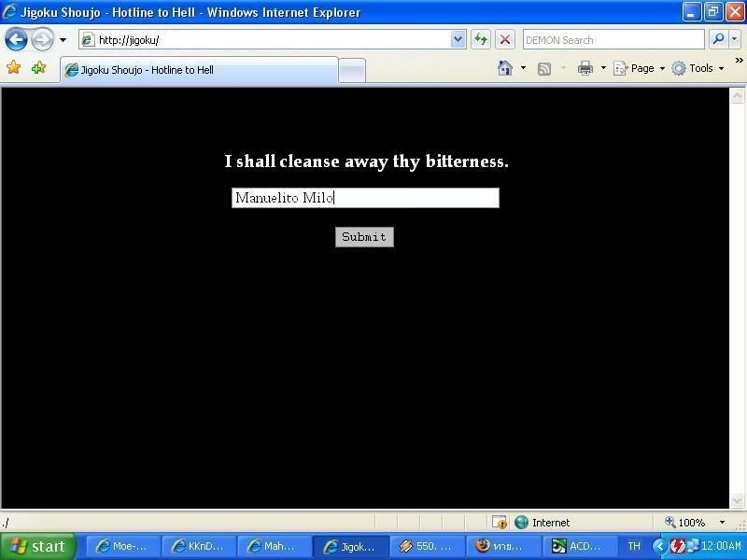Go back with the blue Back arrow
This screenshot has height=560, width=747.
16,39
